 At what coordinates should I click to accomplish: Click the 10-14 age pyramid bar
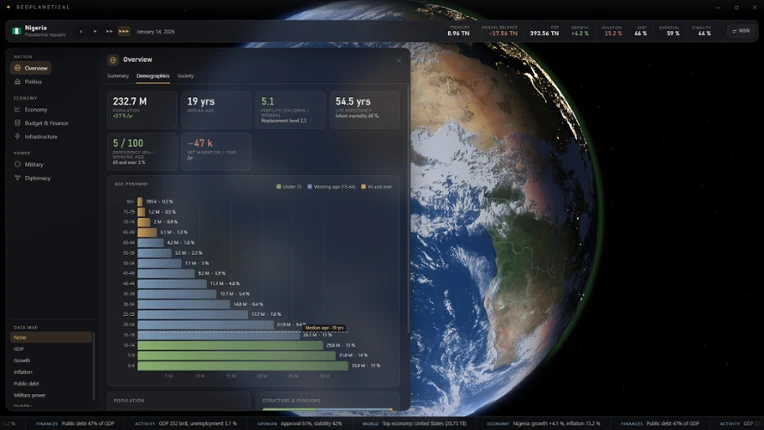point(230,345)
